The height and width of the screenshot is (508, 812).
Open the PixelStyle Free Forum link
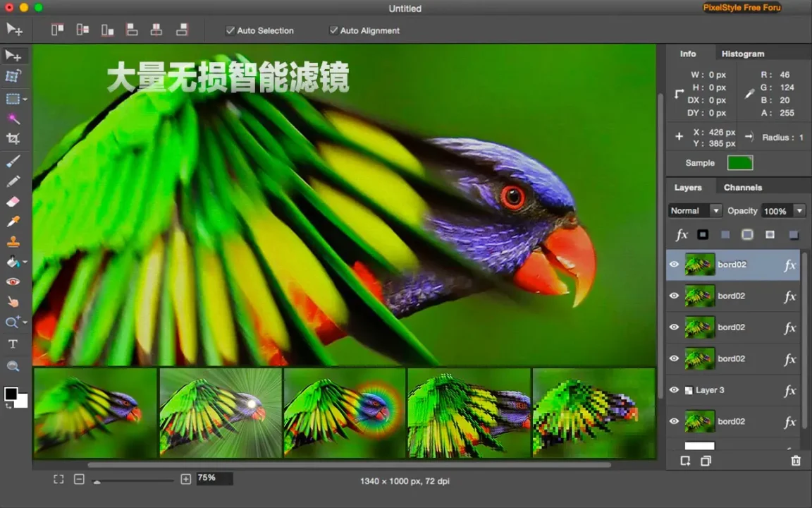(742, 8)
